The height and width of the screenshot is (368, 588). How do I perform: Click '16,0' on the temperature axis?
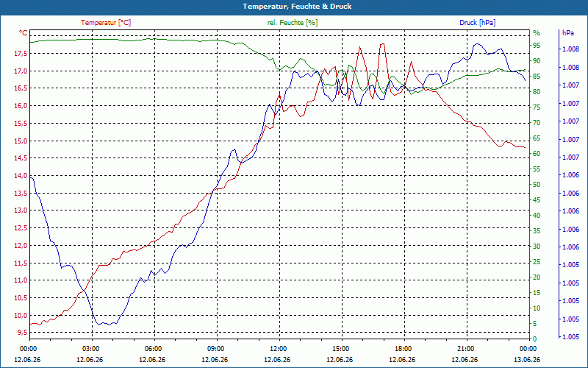pos(21,106)
